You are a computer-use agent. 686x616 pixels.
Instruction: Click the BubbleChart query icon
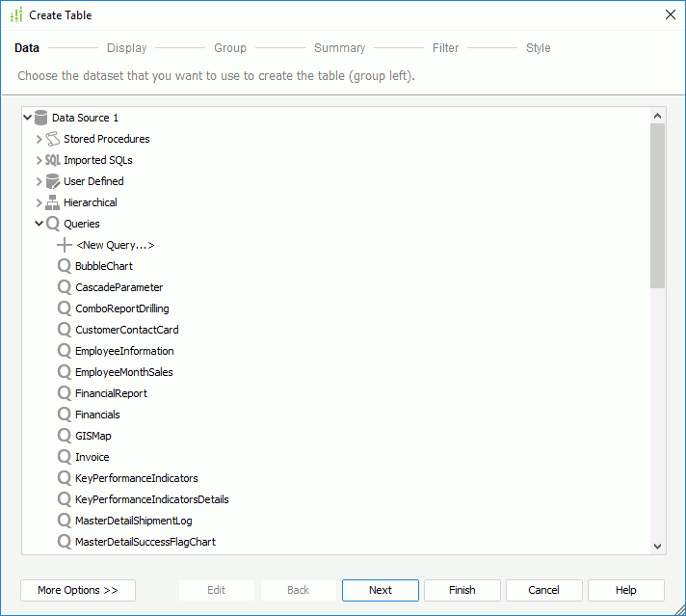[65, 266]
